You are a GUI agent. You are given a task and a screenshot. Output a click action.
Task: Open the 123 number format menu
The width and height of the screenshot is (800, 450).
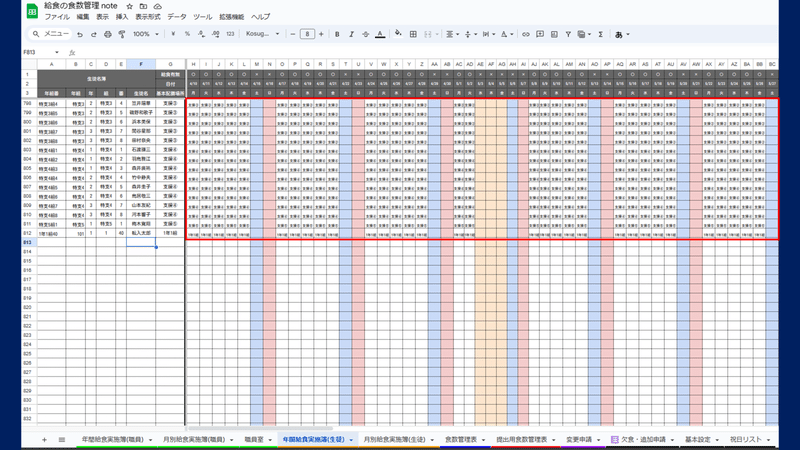pos(230,34)
